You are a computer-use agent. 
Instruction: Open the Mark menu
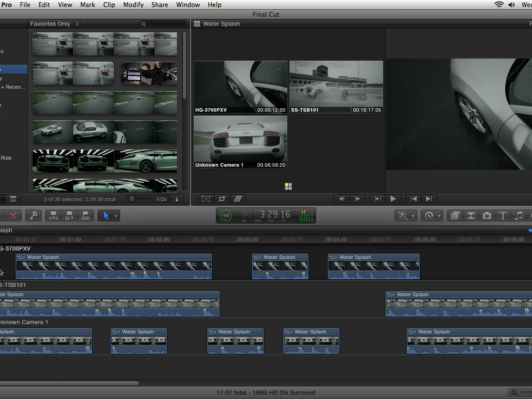(87, 5)
